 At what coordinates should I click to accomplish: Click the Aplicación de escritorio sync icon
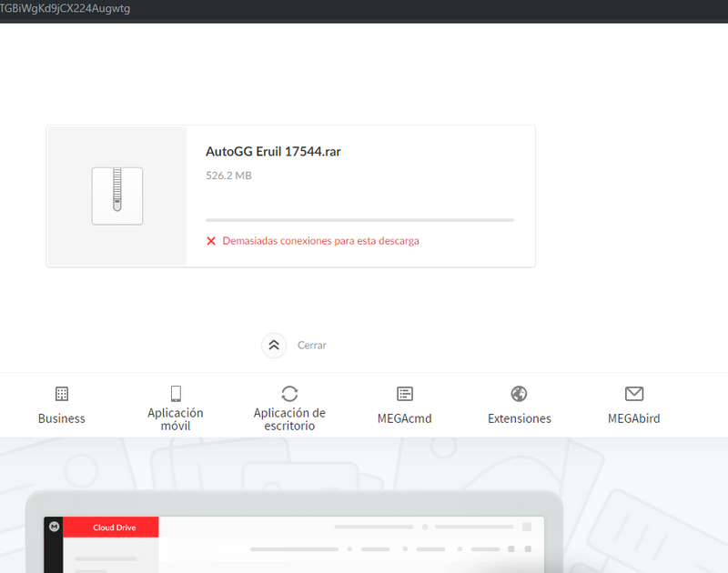click(x=289, y=394)
